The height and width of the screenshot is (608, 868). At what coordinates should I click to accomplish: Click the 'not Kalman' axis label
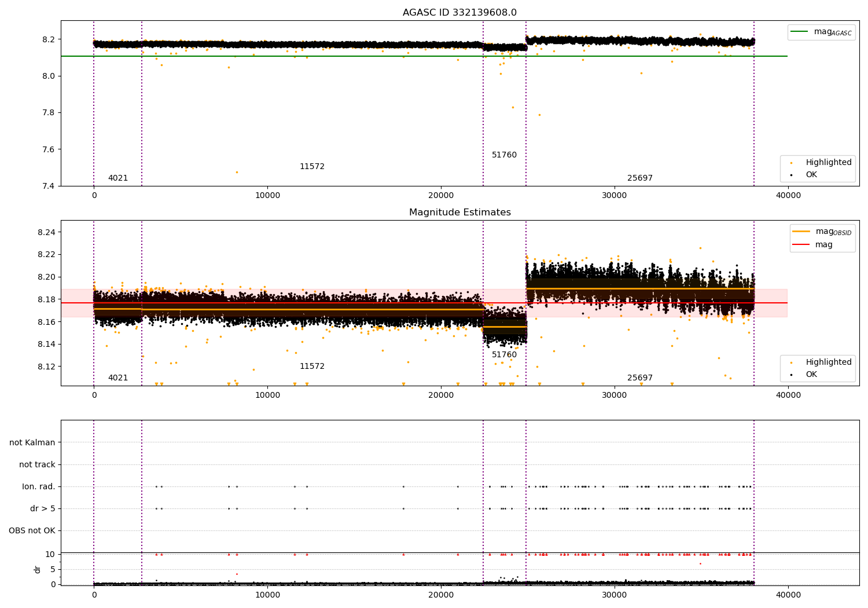click(32, 442)
